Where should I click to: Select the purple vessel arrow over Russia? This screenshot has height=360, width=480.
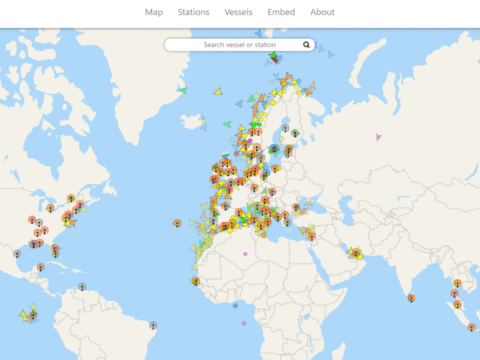pos(378,137)
